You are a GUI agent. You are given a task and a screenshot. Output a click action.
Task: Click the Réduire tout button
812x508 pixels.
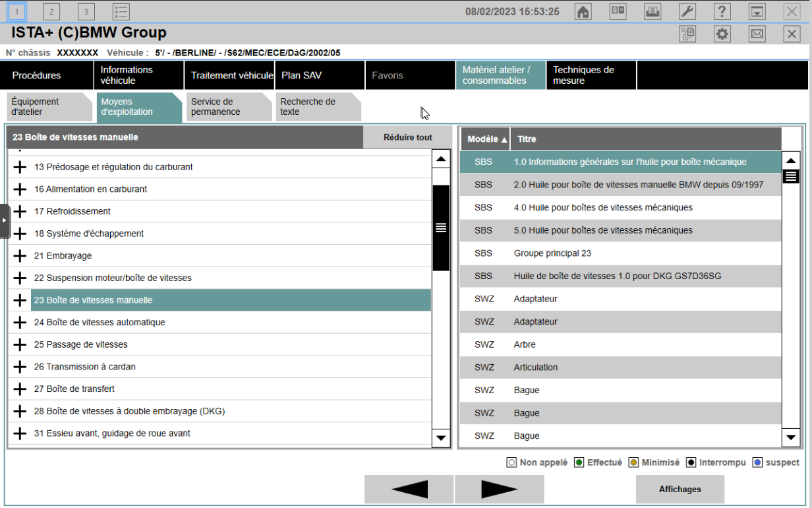[x=408, y=137]
